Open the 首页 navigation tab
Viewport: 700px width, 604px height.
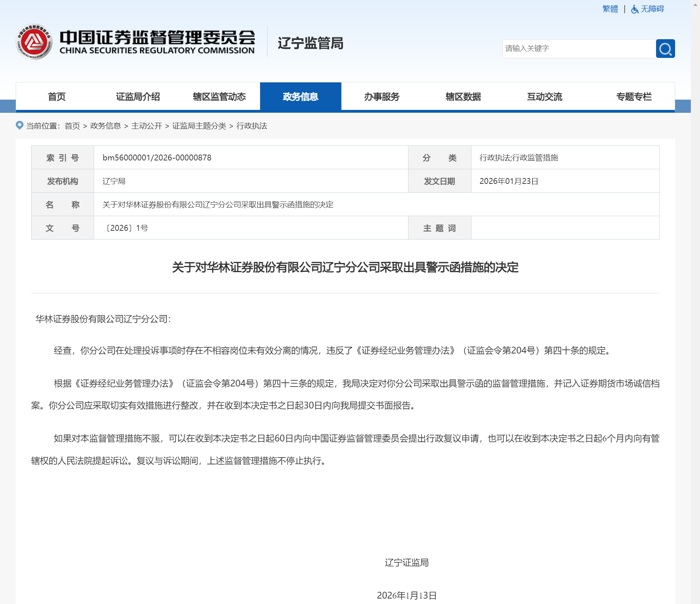56,97
